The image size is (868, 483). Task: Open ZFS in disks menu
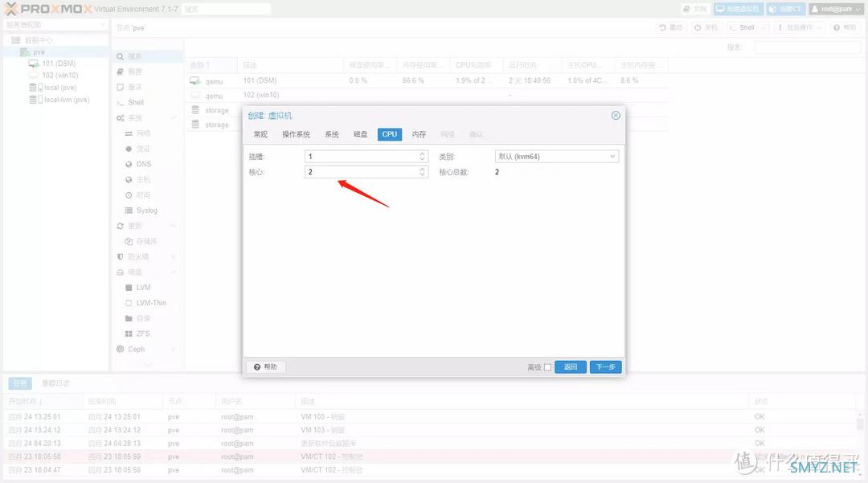point(143,334)
